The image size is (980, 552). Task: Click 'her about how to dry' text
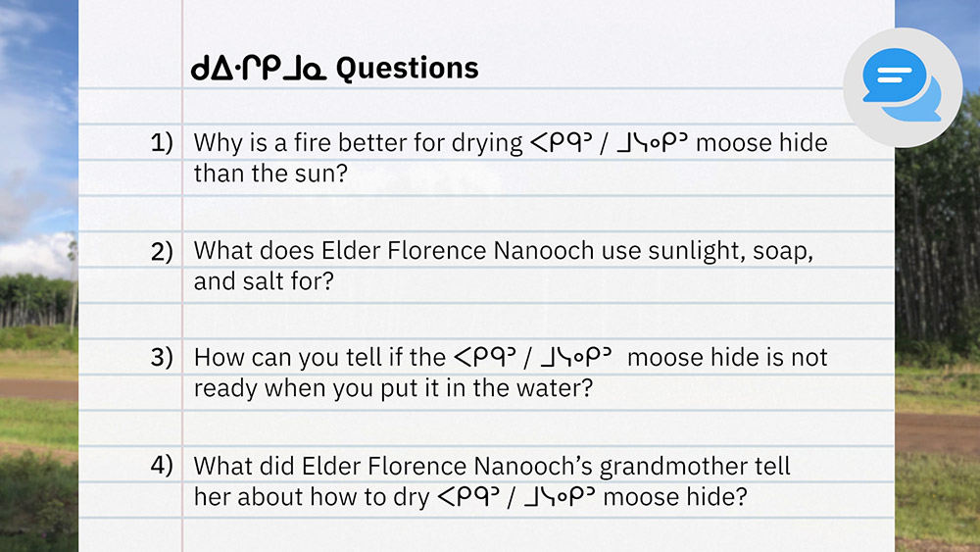(x=311, y=496)
